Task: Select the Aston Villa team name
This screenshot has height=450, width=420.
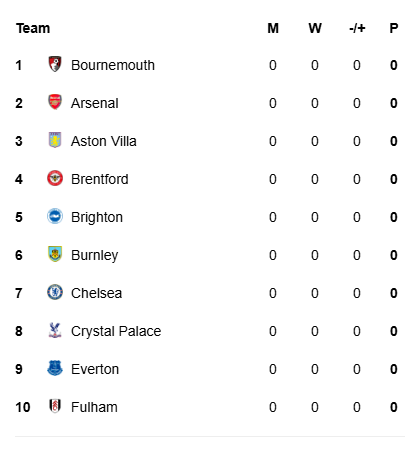Action: (x=104, y=141)
